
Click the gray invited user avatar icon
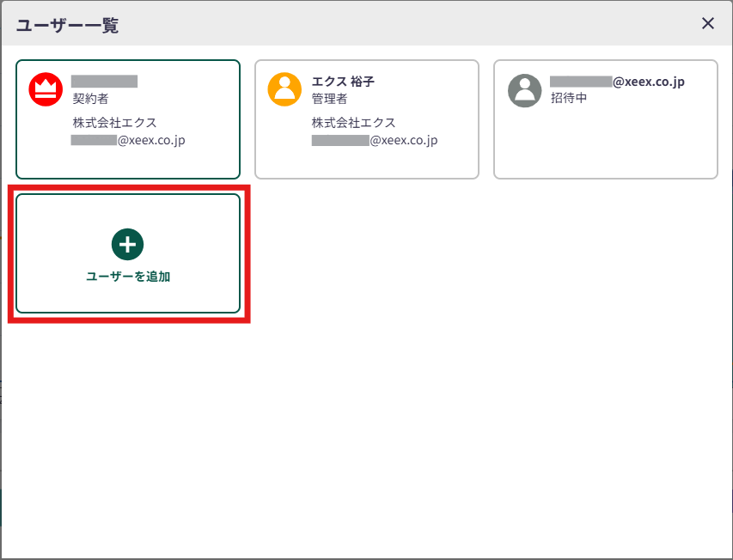pyautogui.click(x=524, y=90)
